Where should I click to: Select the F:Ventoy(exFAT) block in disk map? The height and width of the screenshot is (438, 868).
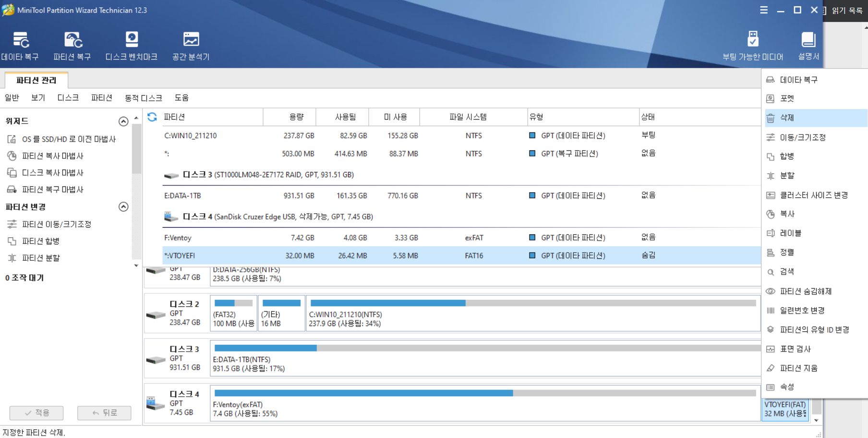click(485, 403)
